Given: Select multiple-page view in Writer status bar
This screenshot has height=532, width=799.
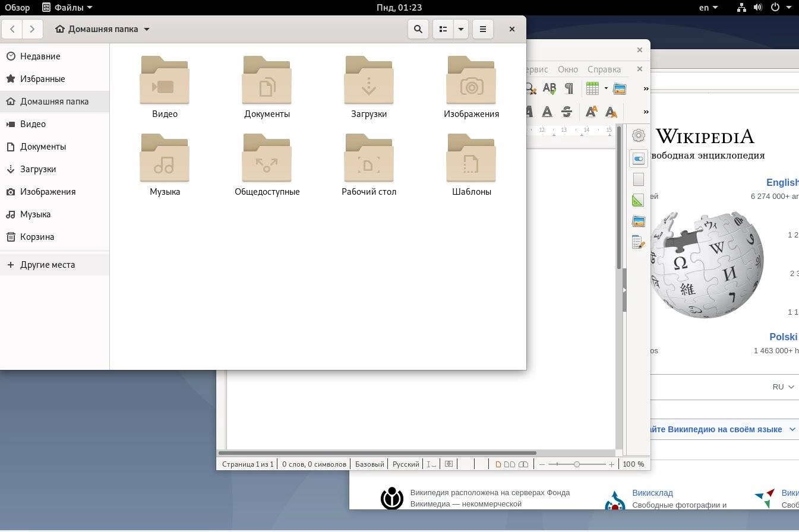Looking at the screenshot, I should point(510,464).
